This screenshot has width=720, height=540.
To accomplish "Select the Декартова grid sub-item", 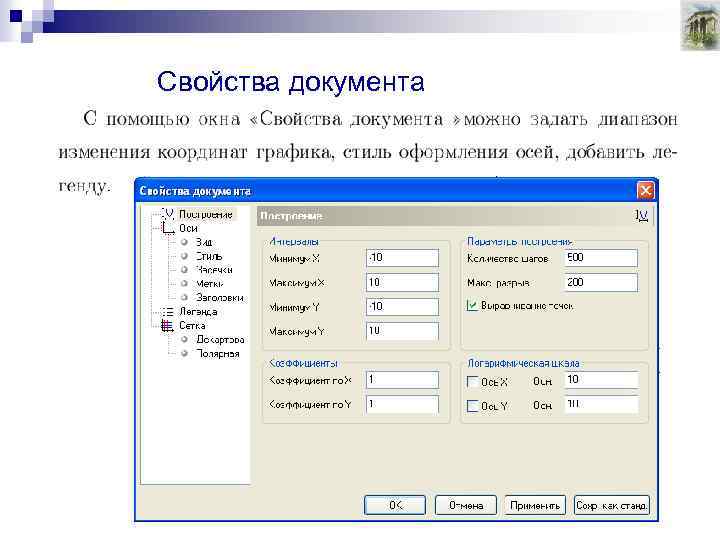I will (x=220, y=340).
